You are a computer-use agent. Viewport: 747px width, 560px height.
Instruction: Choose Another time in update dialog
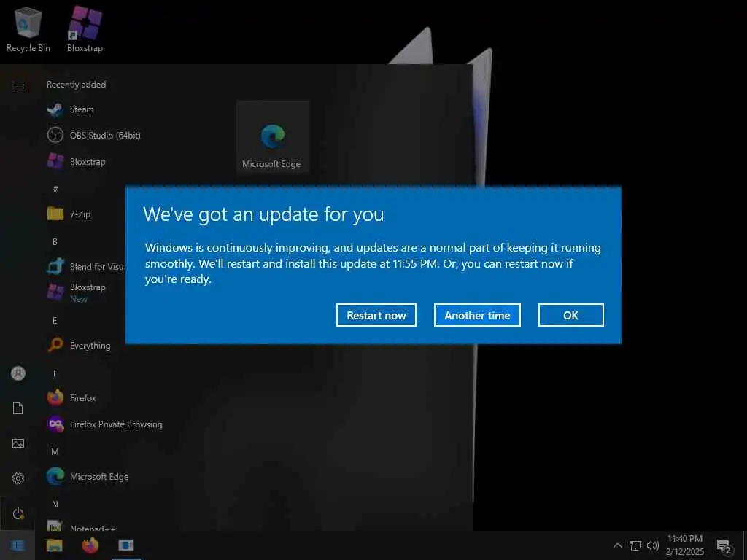(477, 315)
